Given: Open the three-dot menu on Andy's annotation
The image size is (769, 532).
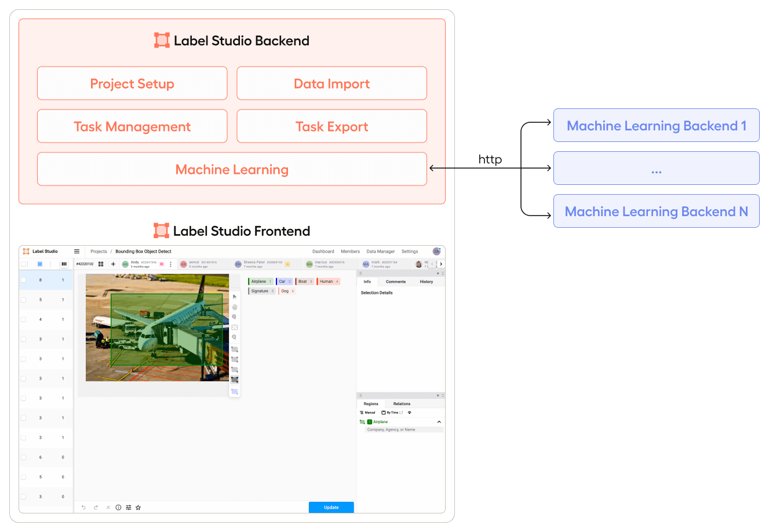Looking at the screenshot, I should (x=170, y=264).
